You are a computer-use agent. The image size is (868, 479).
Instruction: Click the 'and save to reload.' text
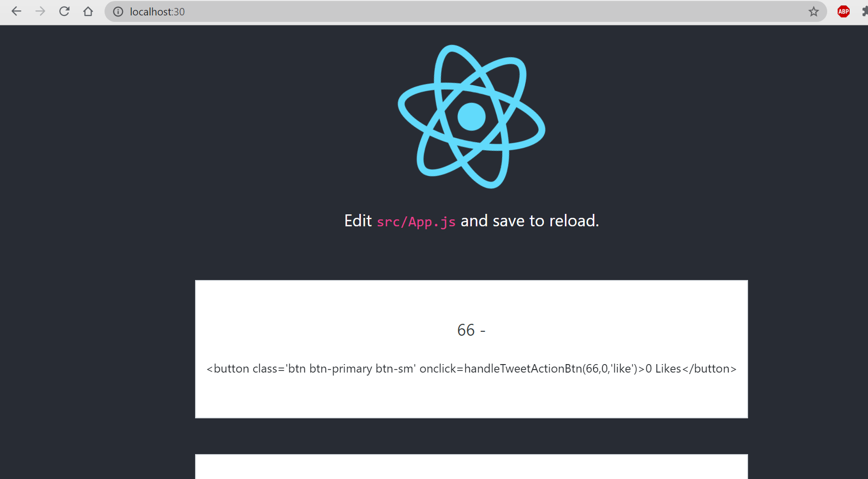point(530,221)
